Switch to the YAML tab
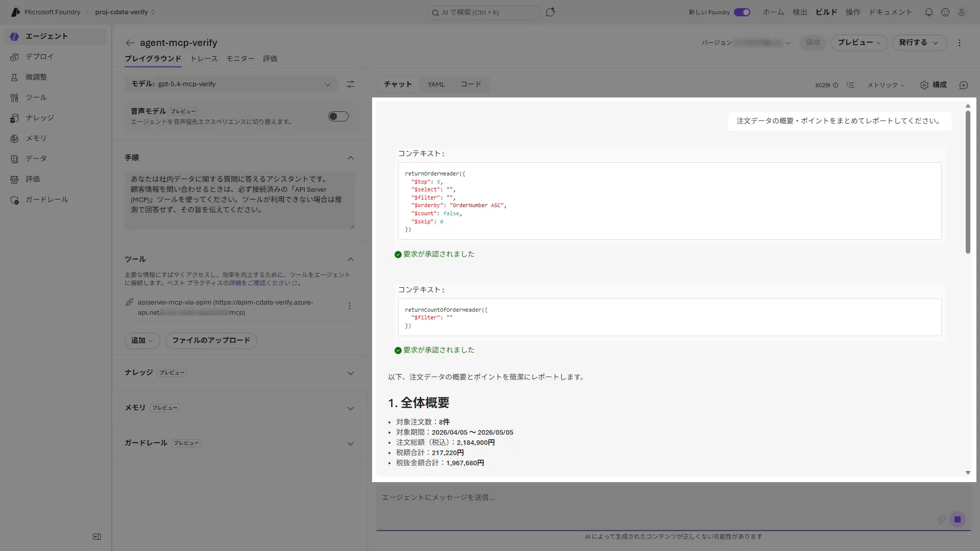This screenshot has width=980, height=551. (x=436, y=85)
